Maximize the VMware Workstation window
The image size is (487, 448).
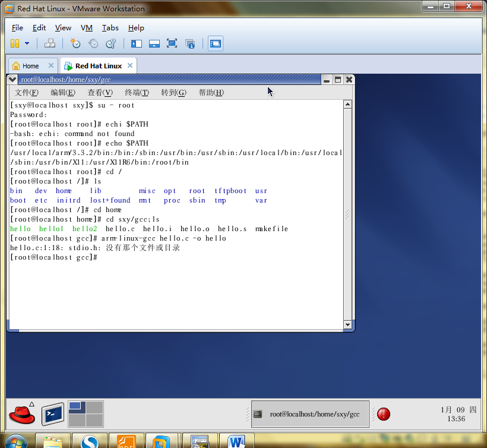[x=446, y=6]
